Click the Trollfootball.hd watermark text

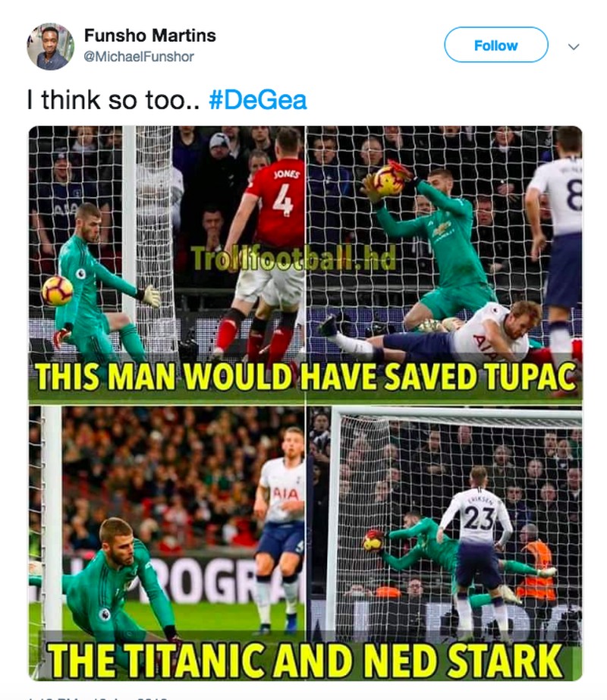click(x=293, y=259)
